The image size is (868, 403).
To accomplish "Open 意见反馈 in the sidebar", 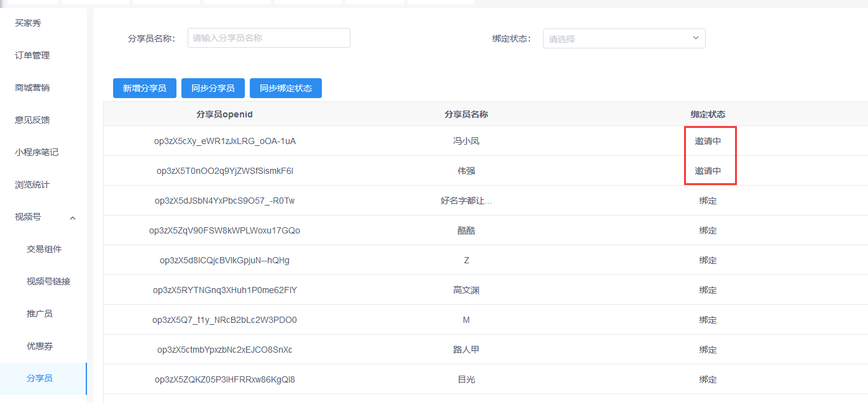I will [x=32, y=120].
